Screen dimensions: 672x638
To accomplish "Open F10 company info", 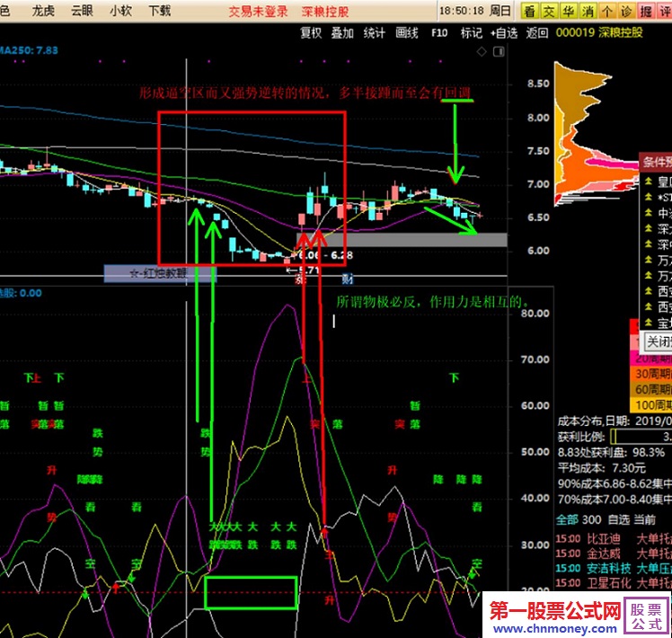I will tap(439, 32).
